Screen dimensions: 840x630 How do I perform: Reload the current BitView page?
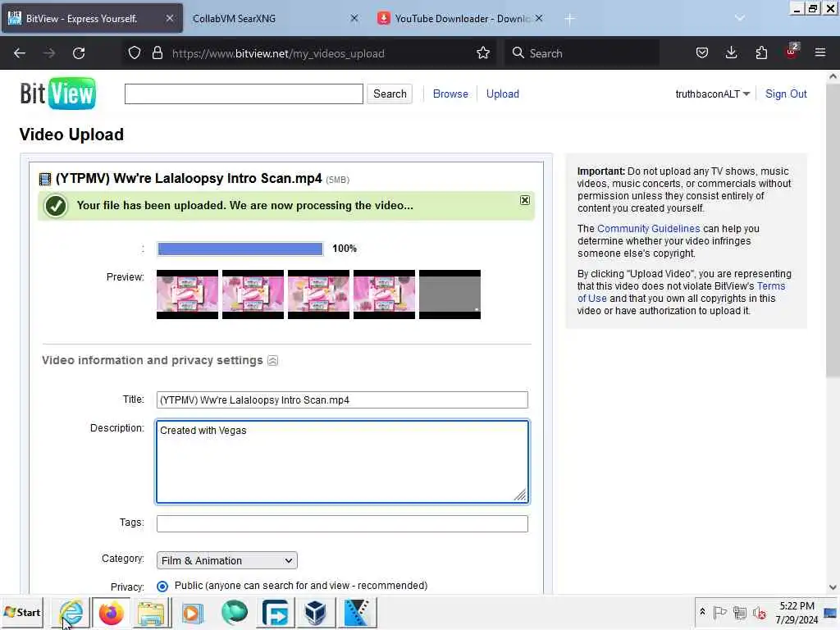click(x=79, y=53)
